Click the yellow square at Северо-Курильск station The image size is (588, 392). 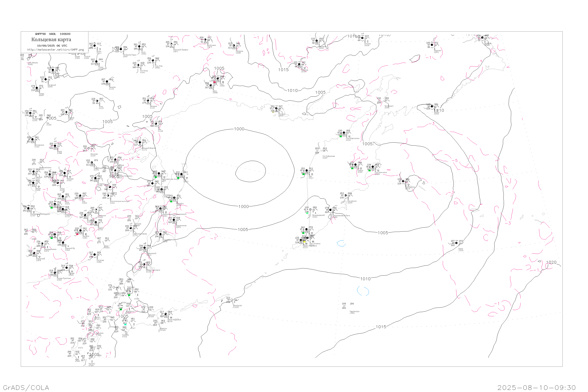tap(304, 242)
